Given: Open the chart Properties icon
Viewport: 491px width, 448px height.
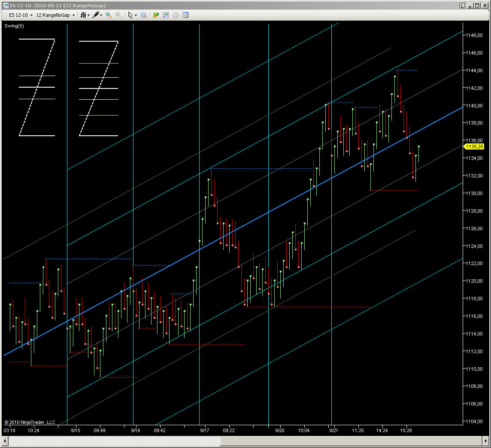Looking at the screenshot, I should pyautogui.click(x=185, y=15).
